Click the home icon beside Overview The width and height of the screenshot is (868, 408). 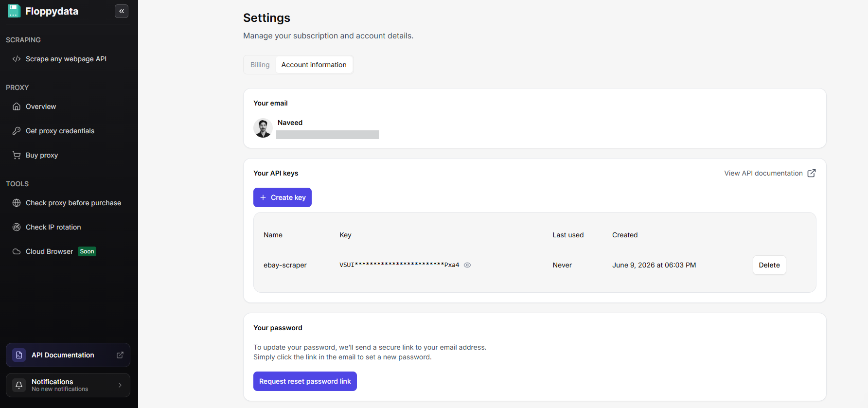click(x=17, y=106)
